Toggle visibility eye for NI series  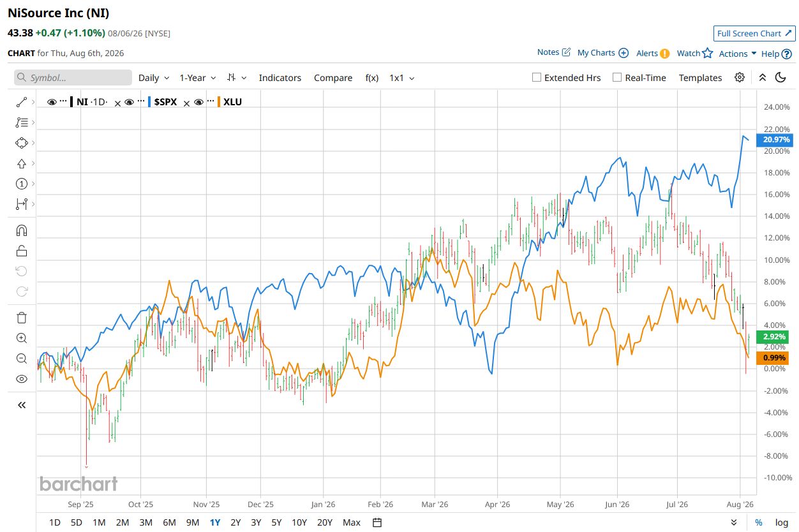52,102
